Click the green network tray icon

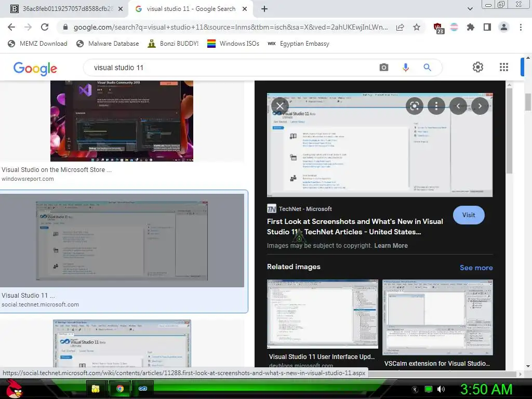tap(429, 389)
